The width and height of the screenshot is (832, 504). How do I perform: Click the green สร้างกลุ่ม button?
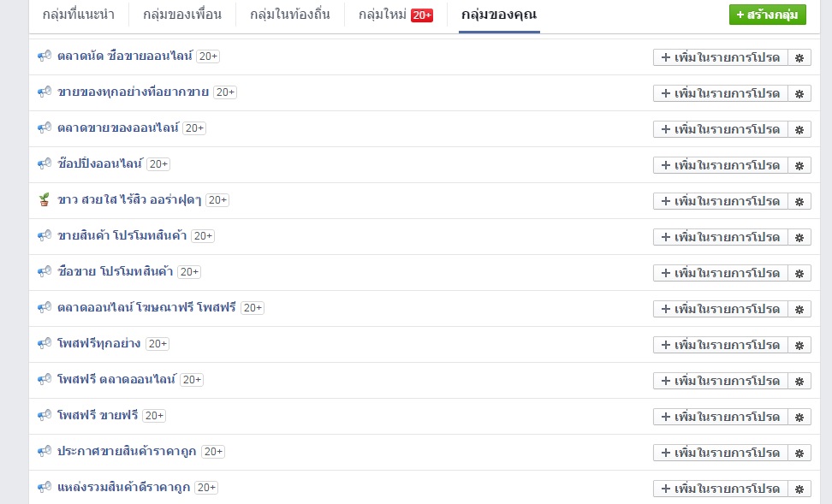click(767, 15)
